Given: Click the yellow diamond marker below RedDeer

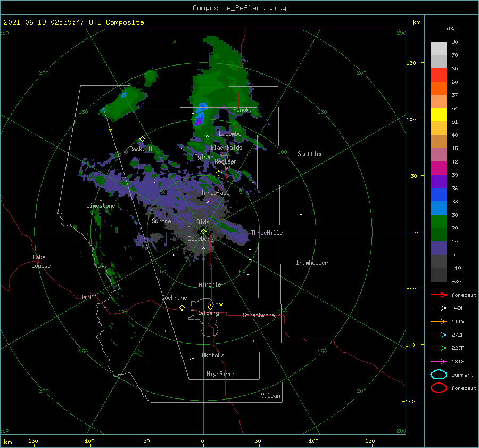Looking at the screenshot, I should (219, 173).
